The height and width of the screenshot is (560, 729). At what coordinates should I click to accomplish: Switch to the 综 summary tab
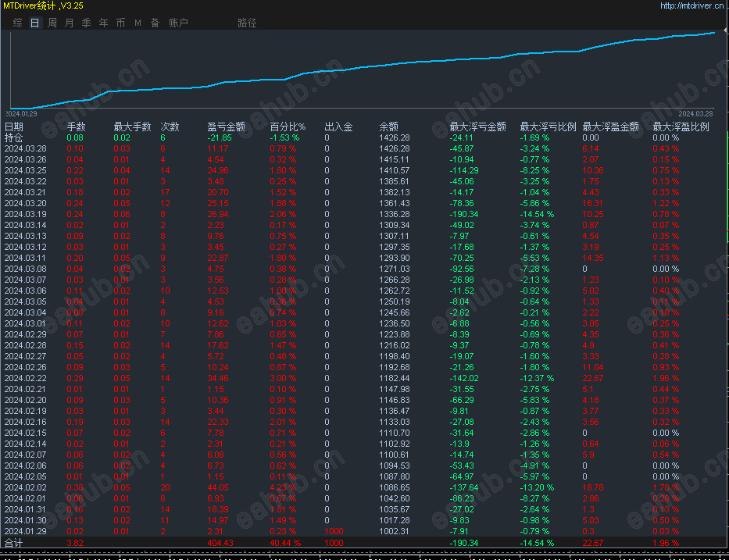pyautogui.click(x=18, y=23)
